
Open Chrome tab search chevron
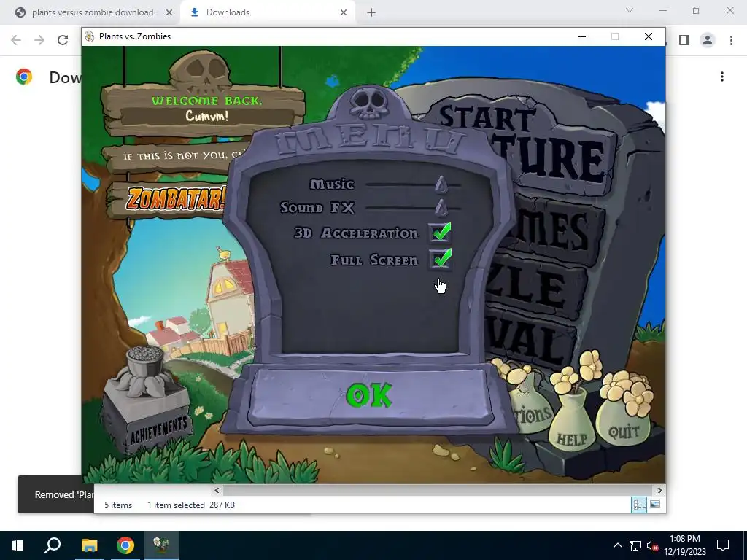(630, 10)
